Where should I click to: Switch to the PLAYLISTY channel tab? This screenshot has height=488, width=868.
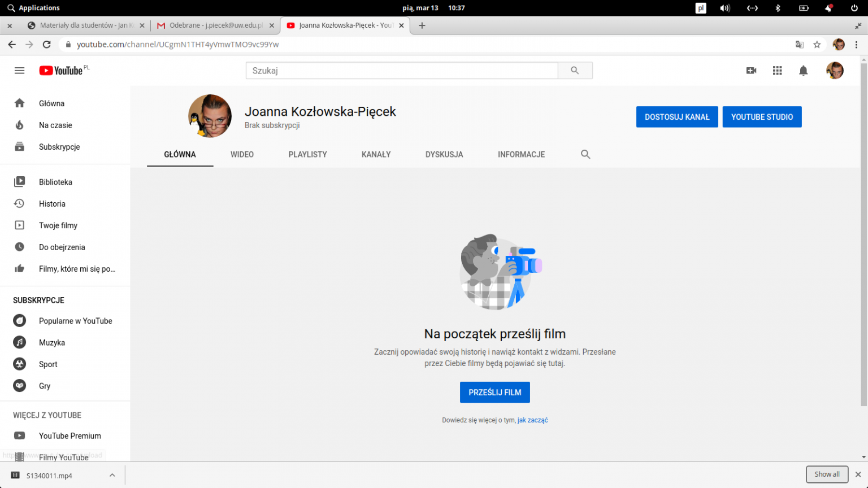307,154
